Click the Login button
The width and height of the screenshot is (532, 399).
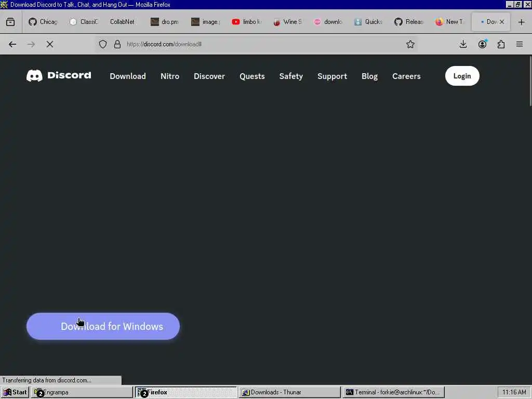[x=462, y=76]
